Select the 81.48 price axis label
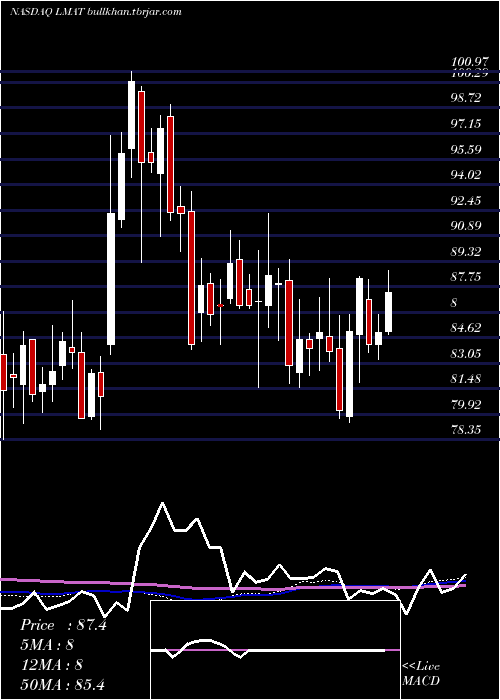Image resolution: width=500 pixels, height=700 pixels. click(x=466, y=379)
